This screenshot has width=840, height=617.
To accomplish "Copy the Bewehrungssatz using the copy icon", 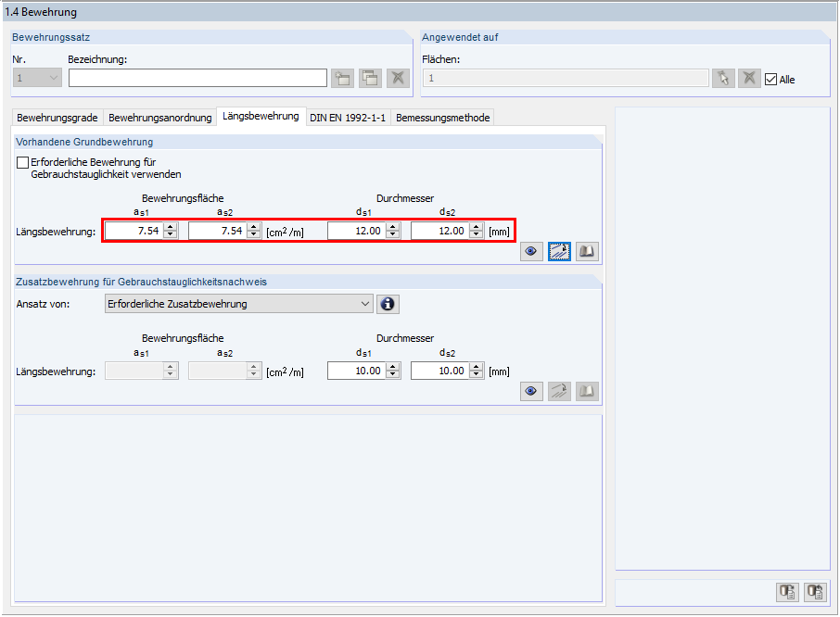I will tap(368, 78).
